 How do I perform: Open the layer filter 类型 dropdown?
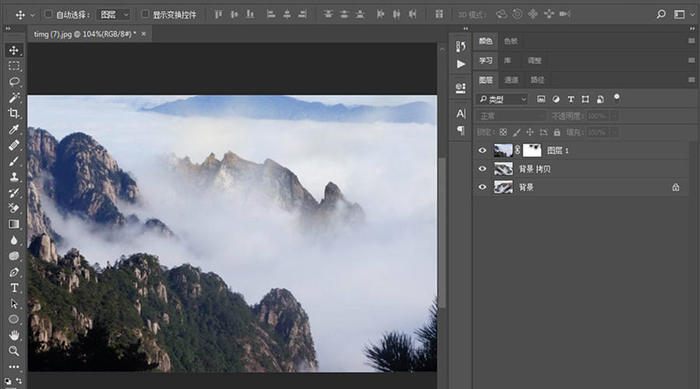tap(502, 99)
